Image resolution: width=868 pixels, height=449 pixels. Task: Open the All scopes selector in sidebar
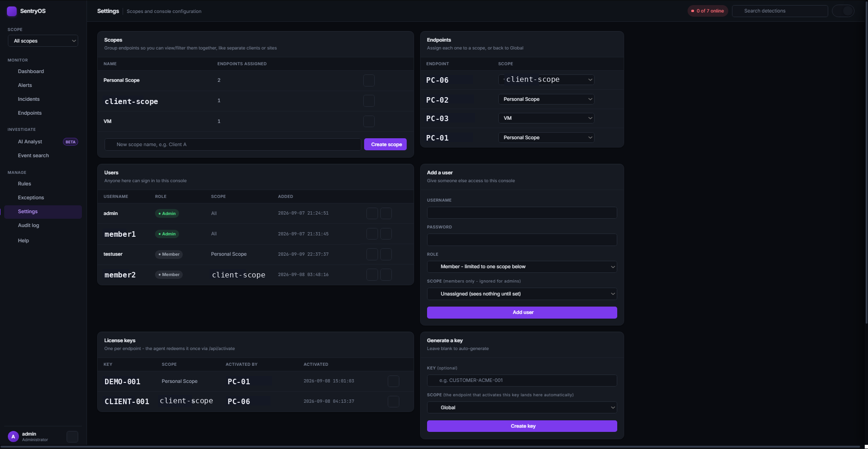(43, 41)
